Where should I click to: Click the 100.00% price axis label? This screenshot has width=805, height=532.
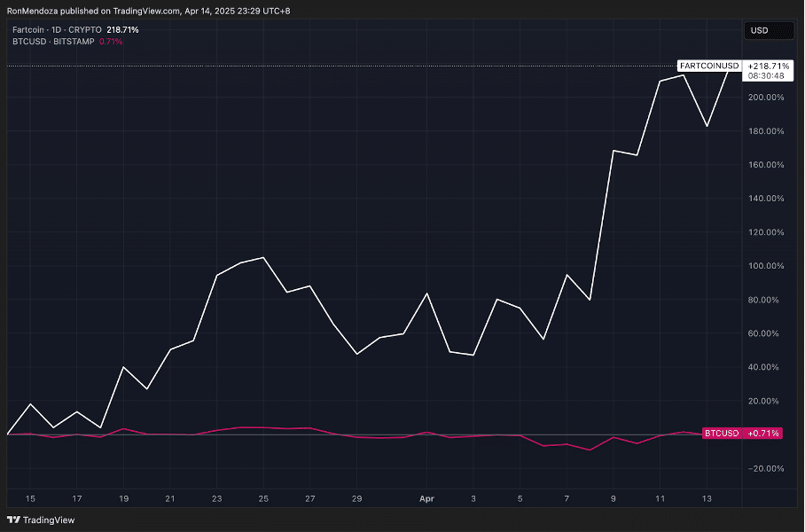click(766, 265)
